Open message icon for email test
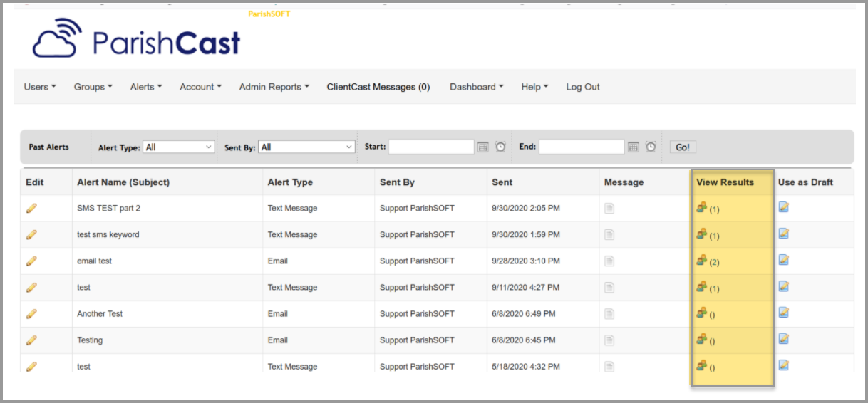The width and height of the screenshot is (868, 403). 609,261
